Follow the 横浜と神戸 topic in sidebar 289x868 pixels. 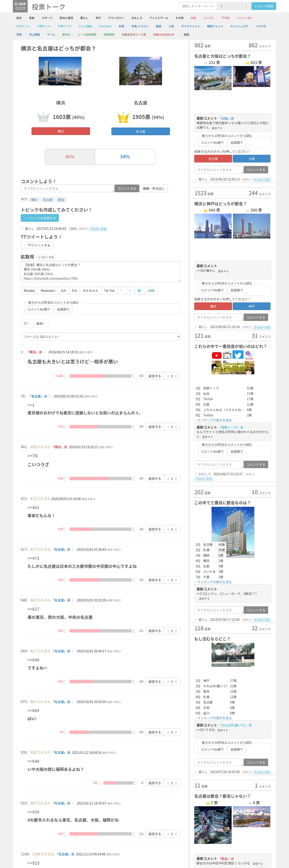tap(262, 327)
